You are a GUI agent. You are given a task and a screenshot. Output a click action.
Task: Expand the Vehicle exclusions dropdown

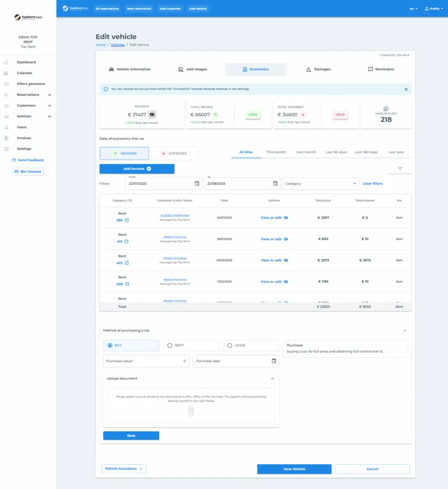point(124,469)
